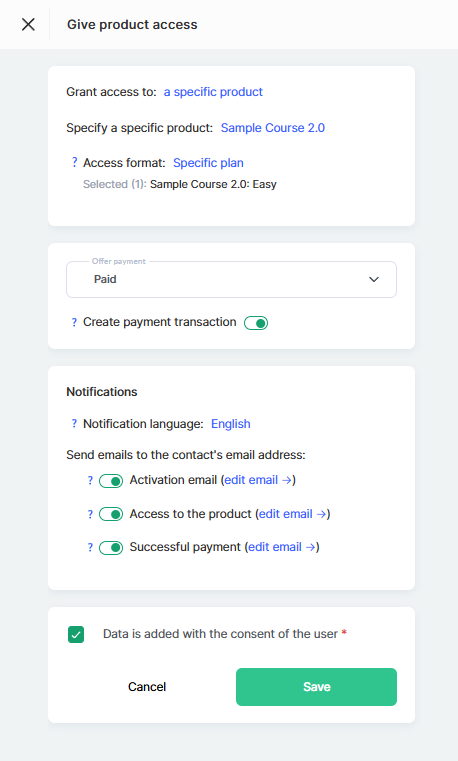Open the Offer payment dropdown
The image size is (458, 761).
(231, 280)
